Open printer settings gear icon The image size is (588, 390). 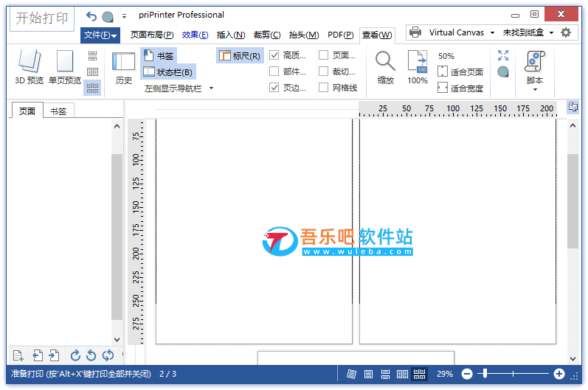tap(566, 32)
